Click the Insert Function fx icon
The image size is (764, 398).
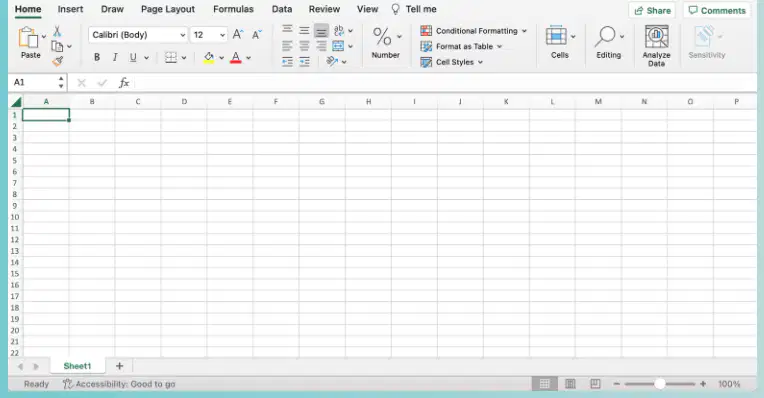[x=124, y=82]
